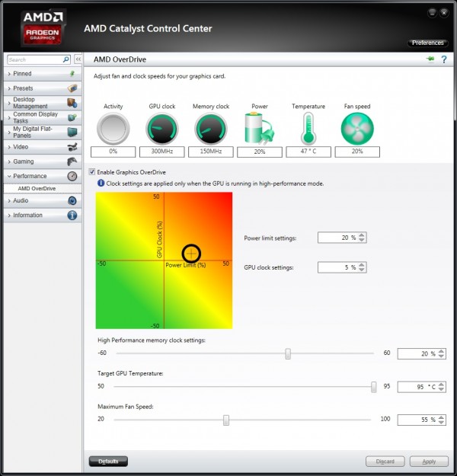Click the Audio speaker icon
Image resolution: width=457 pixels, height=476 pixels.
point(72,200)
